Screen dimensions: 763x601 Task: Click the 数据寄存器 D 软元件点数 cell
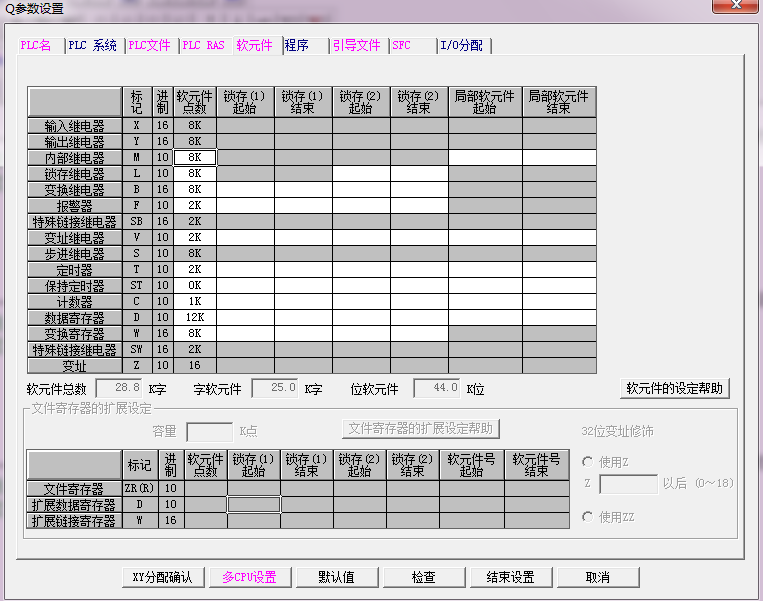[x=195, y=318]
